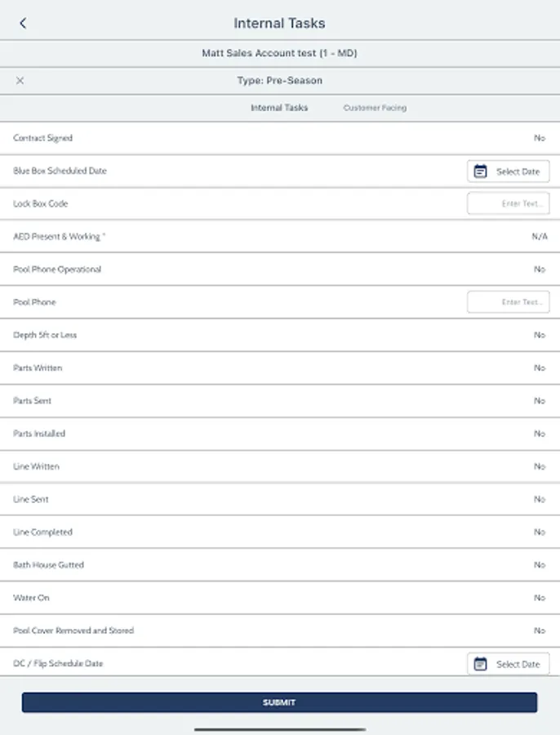Toggle Parts Written value No
This screenshot has width=560, height=735.
coord(539,368)
